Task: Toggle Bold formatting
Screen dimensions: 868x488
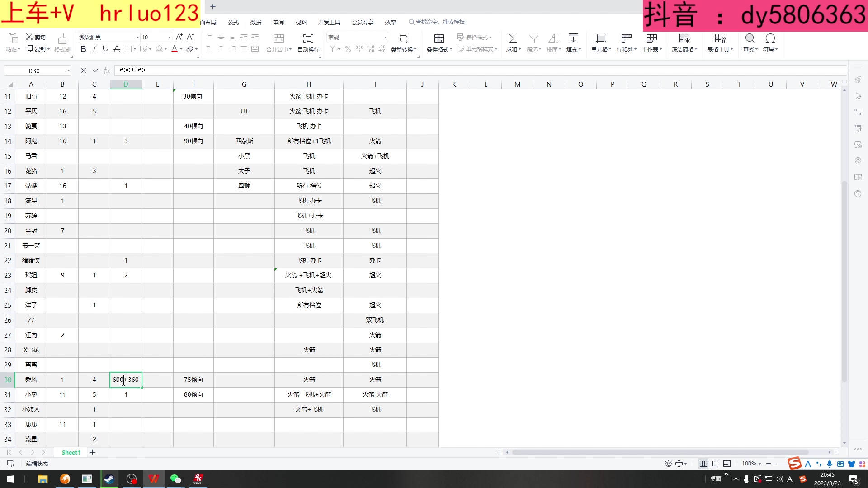Action: 83,49
